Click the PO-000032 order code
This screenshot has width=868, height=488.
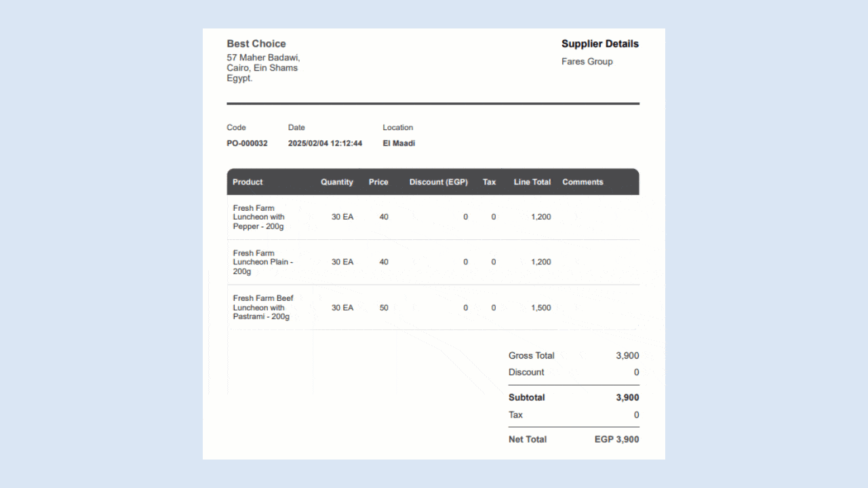click(x=247, y=144)
